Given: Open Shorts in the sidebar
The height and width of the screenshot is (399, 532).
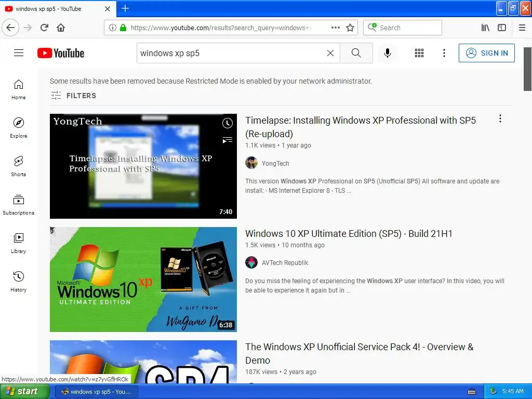Looking at the screenshot, I should (18, 166).
